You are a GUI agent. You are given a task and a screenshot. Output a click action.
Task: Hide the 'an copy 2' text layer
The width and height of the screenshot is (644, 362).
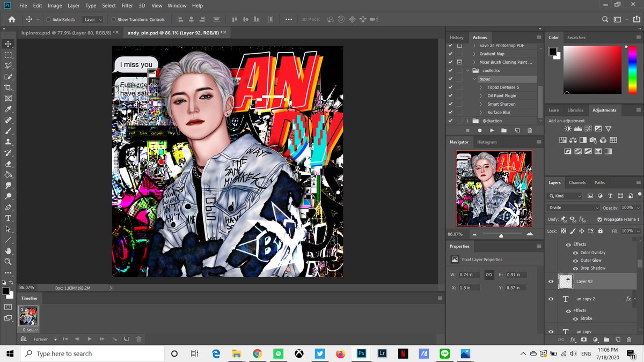(x=551, y=299)
